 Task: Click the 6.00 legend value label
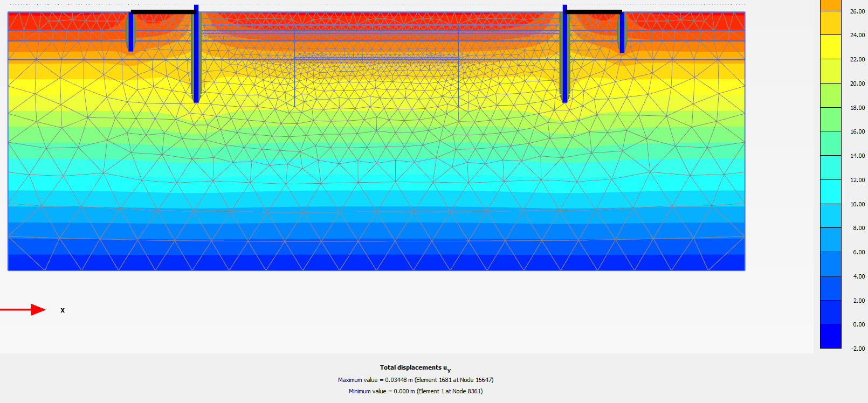859,252
